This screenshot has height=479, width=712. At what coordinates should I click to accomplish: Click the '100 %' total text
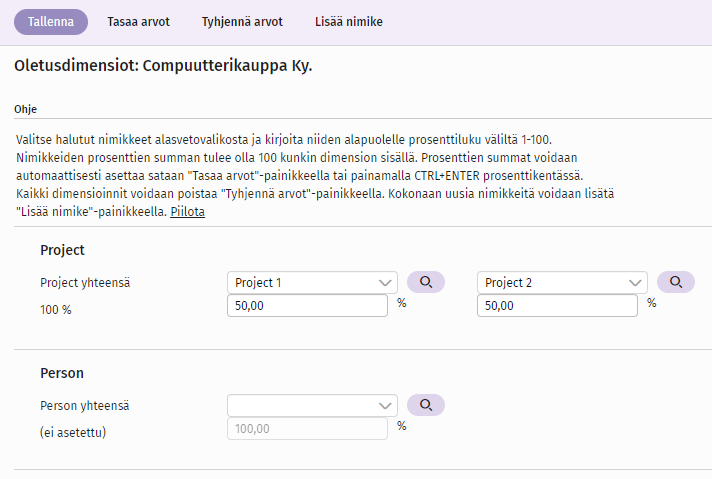(x=56, y=310)
